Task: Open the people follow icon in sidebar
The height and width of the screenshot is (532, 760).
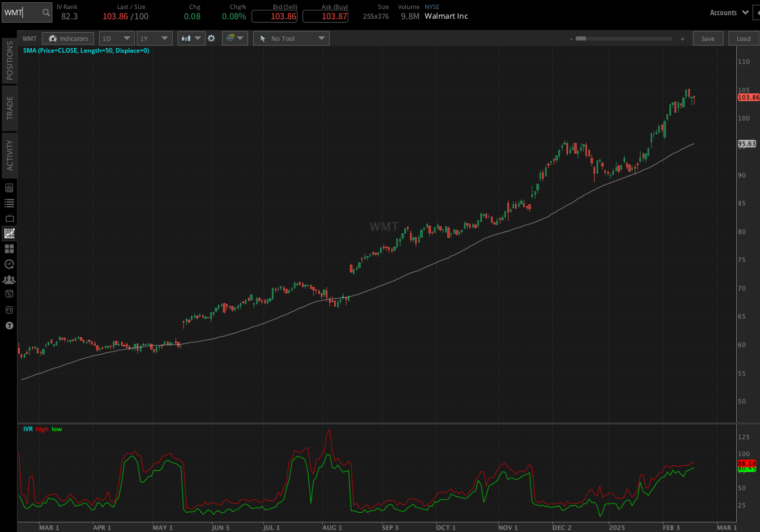Action: [9, 280]
